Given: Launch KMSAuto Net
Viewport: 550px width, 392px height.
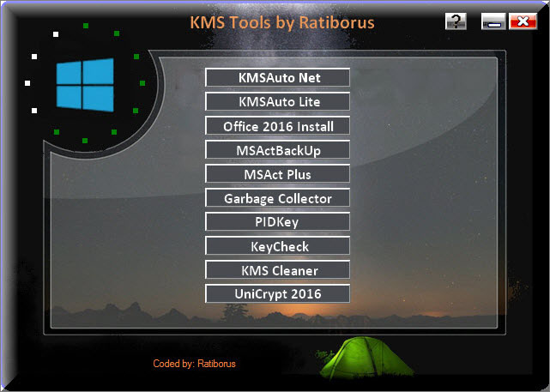Looking at the screenshot, I should tap(277, 77).
